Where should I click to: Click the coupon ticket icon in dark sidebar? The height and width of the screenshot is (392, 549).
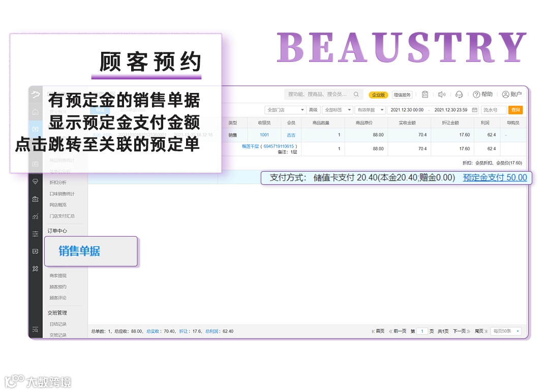click(x=36, y=199)
